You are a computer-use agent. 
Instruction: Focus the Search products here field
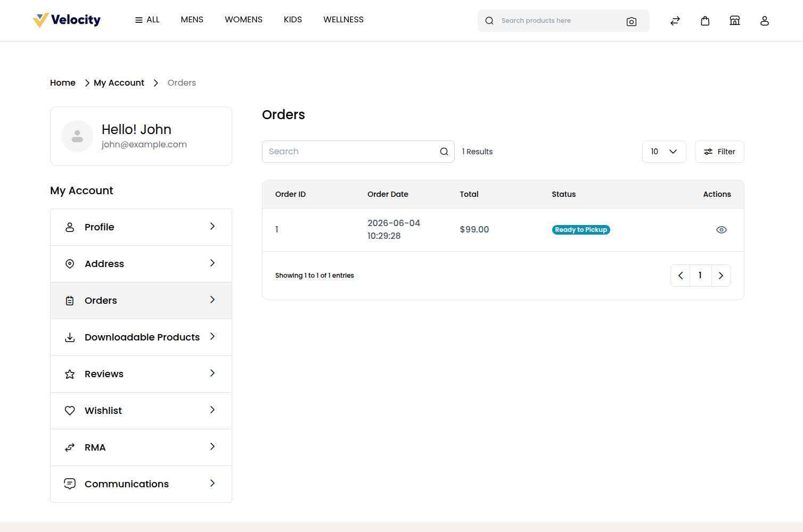pos(563,21)
